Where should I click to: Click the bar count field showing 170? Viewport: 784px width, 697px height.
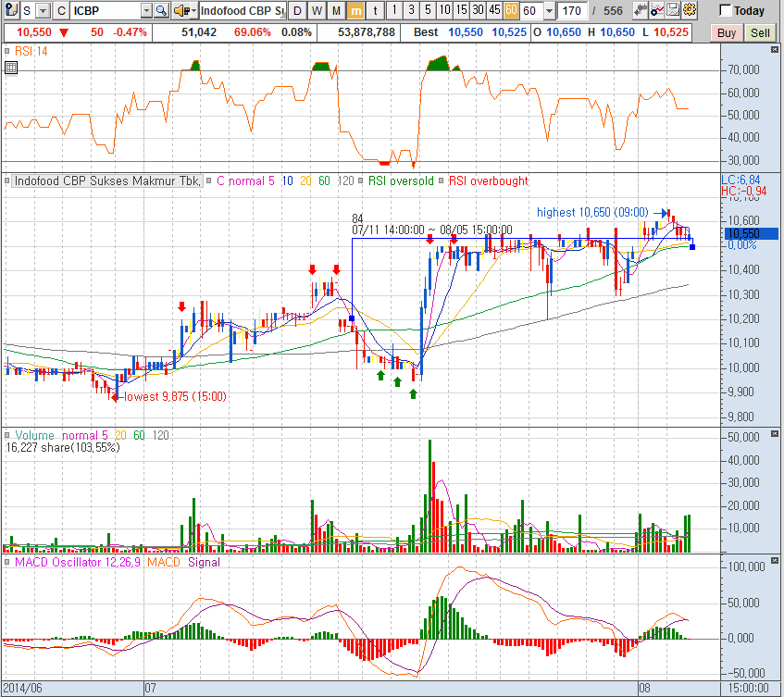[x=571, y=11]
